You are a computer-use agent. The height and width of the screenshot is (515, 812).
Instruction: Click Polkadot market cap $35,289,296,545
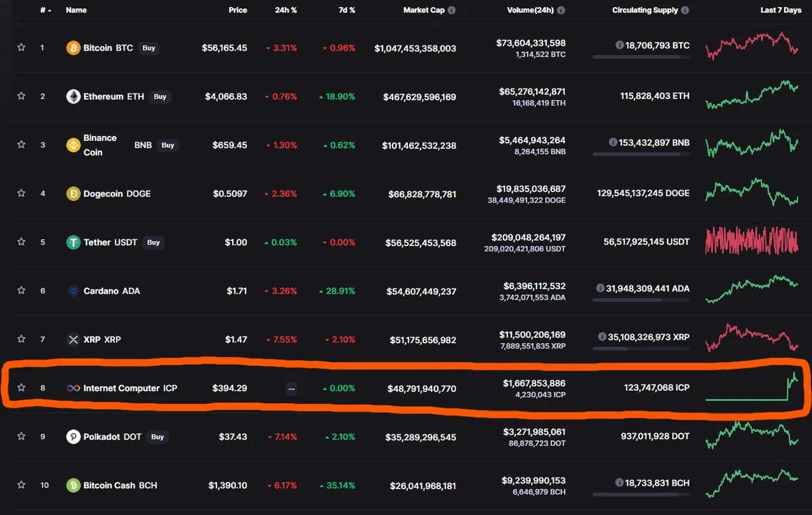421,437
